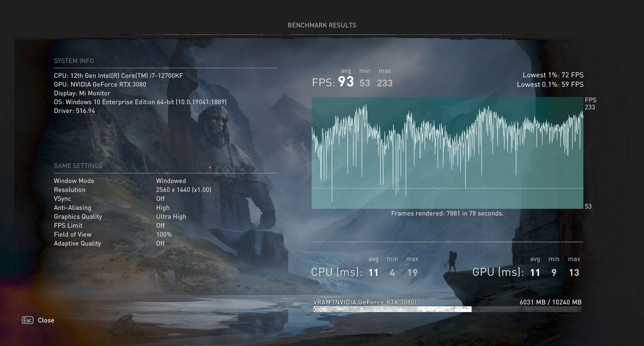Click the VRAM usage progress bar
Viewport: 644px width, 346px height.
pos(447,309)
